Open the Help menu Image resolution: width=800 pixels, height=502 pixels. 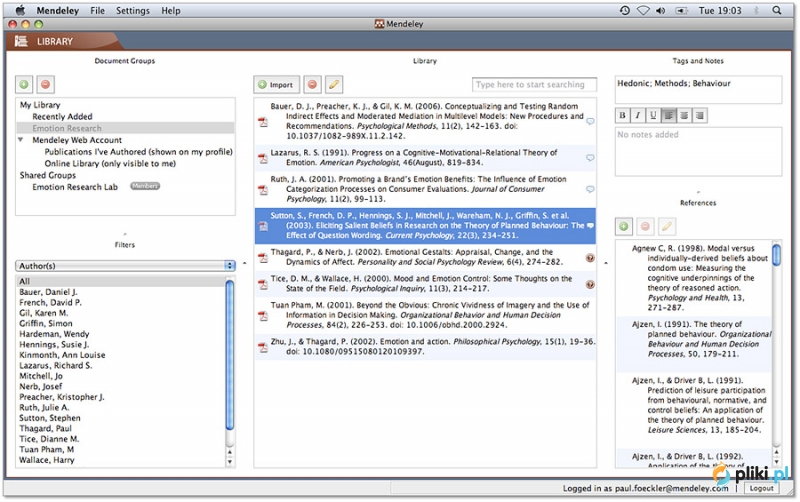[171, 11]
